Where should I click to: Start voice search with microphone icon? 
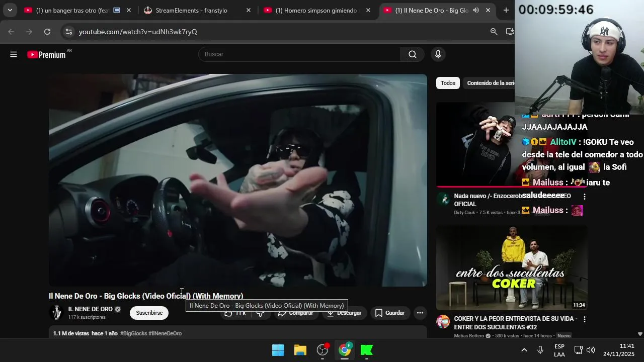pyautogui.click(x=438, y=54)
